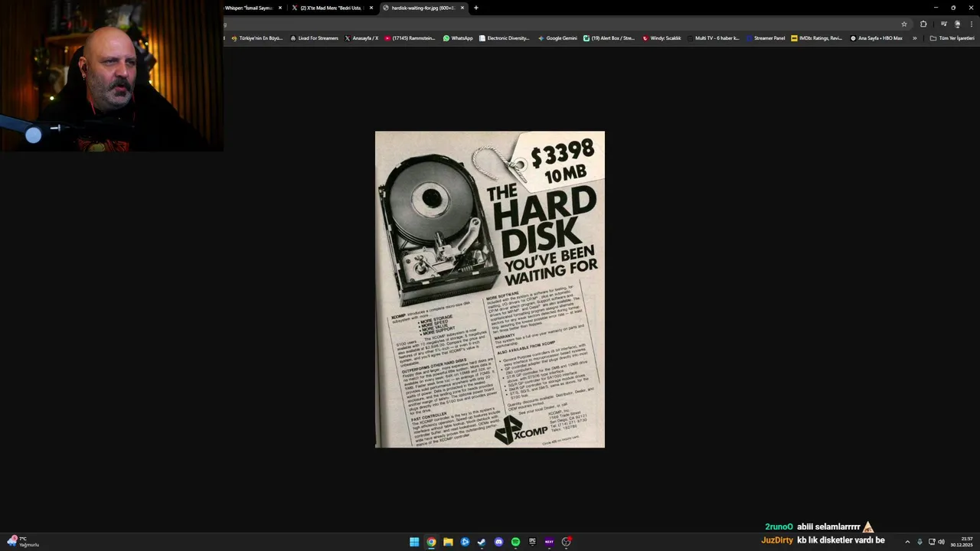This screenshot has height=551, width=980.
Task: Open Chrome extensions puzzle icon
Action: point(923,24)
